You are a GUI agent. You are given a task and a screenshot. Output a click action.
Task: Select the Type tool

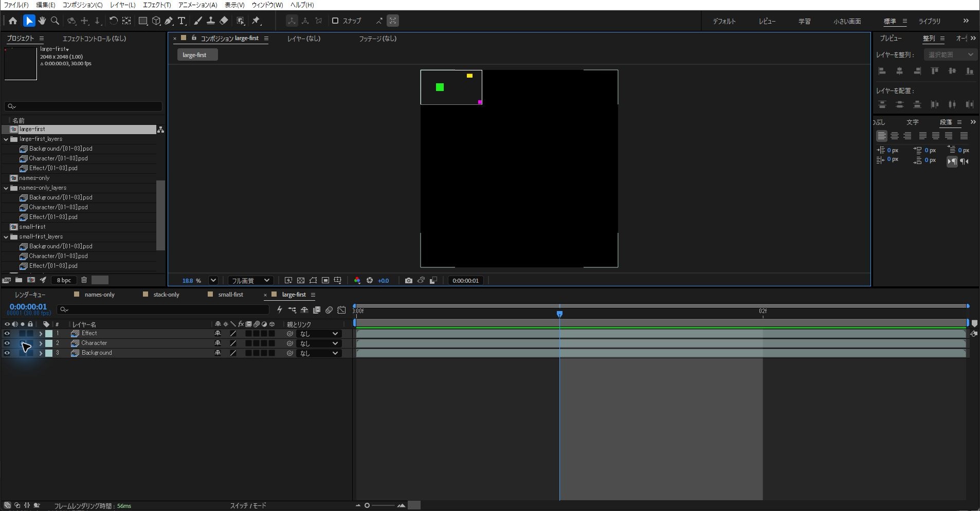[182, 21]
